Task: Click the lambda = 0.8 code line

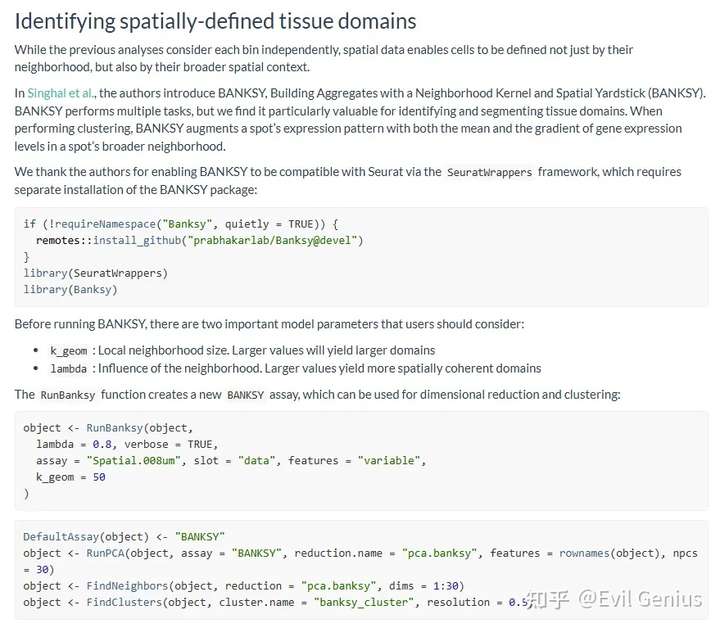Action: pyautogui.click(x=127, y=444)
